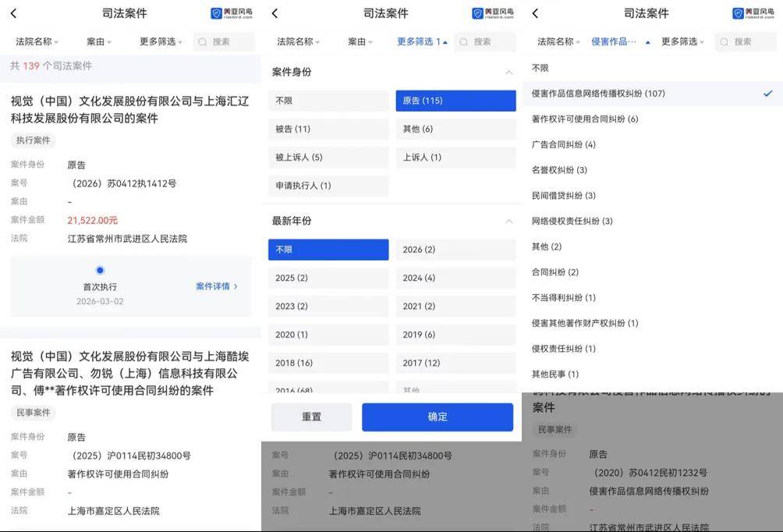Click the 执行案件 tag
783x532 pixels.
pos(33,140)
